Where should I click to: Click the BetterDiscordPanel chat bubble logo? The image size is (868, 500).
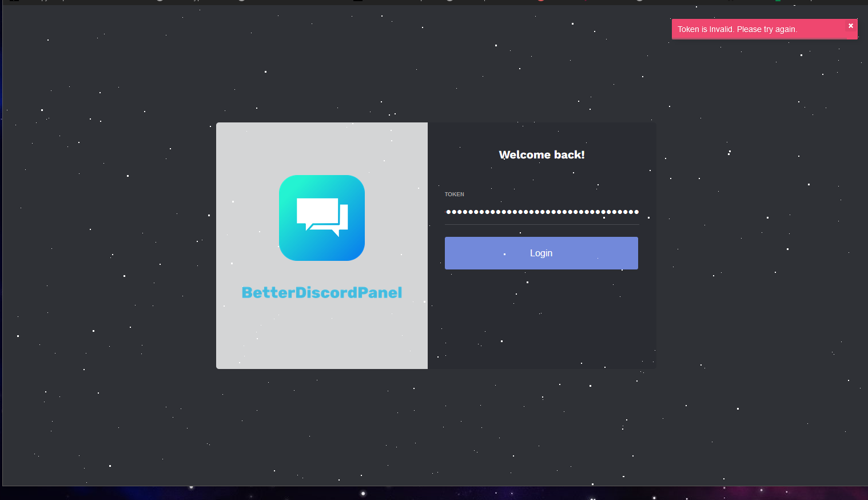[x=321, y=217]
